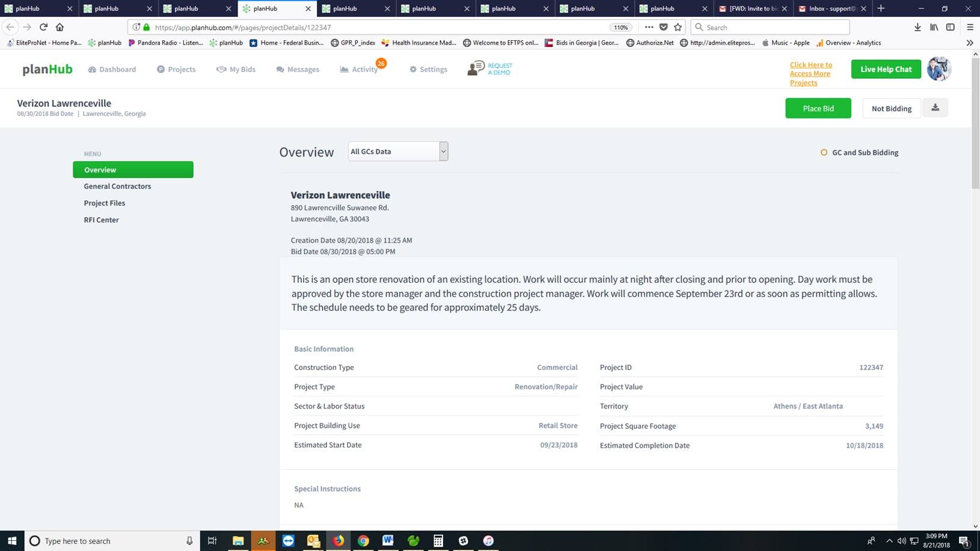
Task: Open iTunes from the taskbar
Action: click(x=488, y=541)
